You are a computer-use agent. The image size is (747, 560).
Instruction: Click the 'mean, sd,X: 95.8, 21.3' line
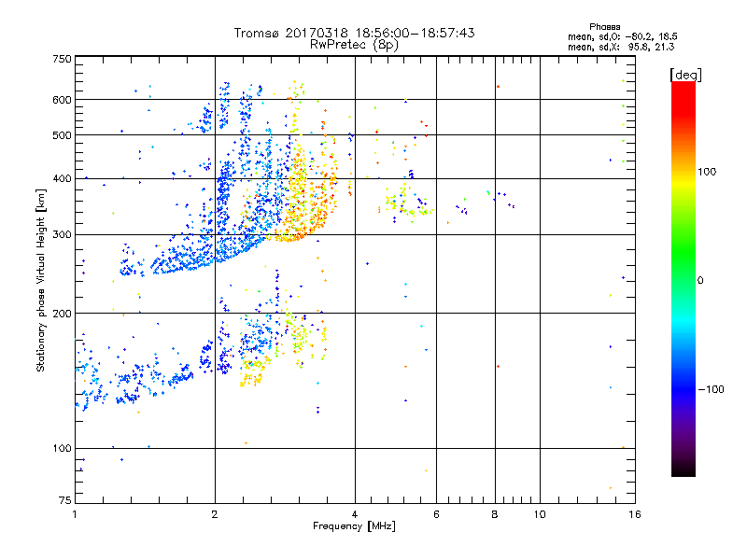coord(621,47)
